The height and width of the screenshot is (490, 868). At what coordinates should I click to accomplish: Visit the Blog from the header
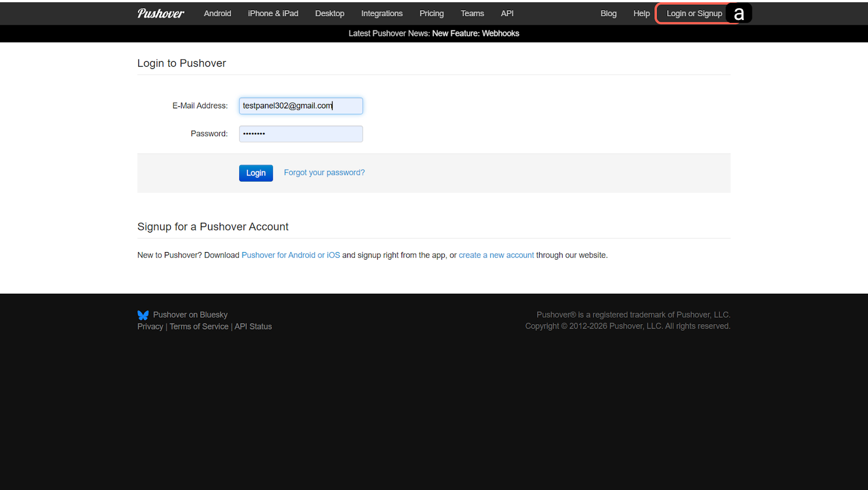[608, 14]
